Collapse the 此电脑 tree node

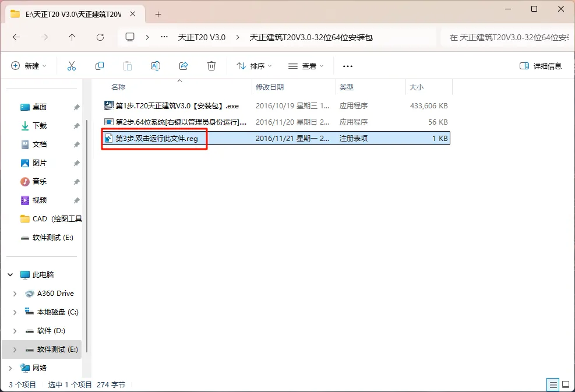(10, 275)
